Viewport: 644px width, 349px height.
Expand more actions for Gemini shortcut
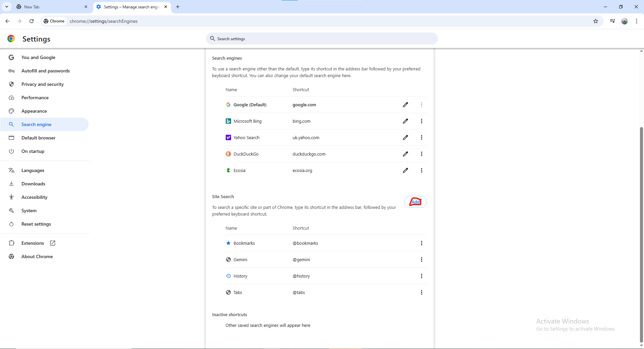(x=421, y=259)
